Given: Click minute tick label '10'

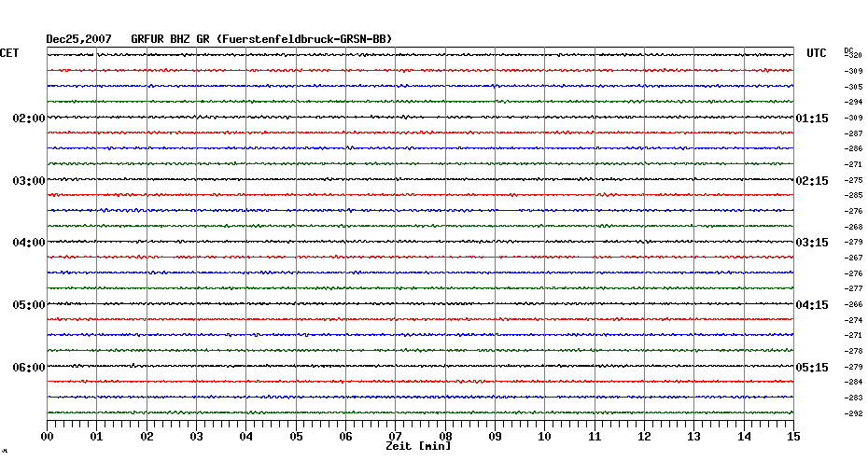Looking at the screenshot, I should (x=545, y=437).
